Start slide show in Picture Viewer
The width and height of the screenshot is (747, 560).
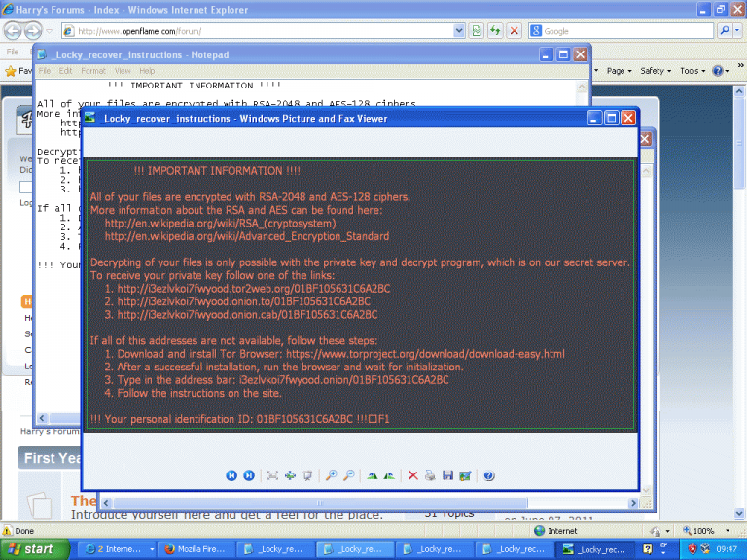coord(307,475)
